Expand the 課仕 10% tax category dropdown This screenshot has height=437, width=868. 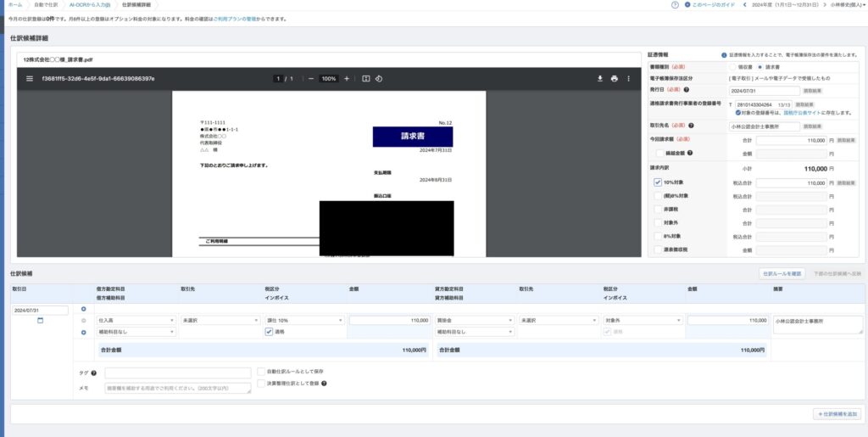303,320
